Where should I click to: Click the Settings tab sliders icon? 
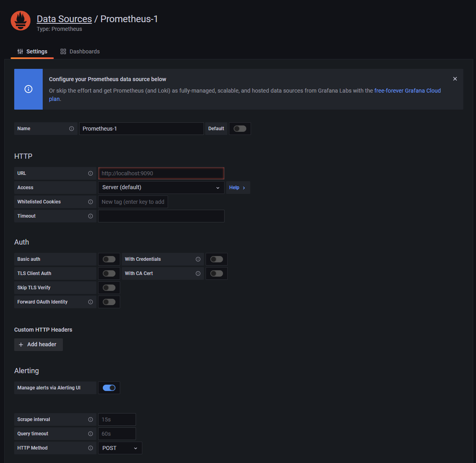tap(20, 51)
